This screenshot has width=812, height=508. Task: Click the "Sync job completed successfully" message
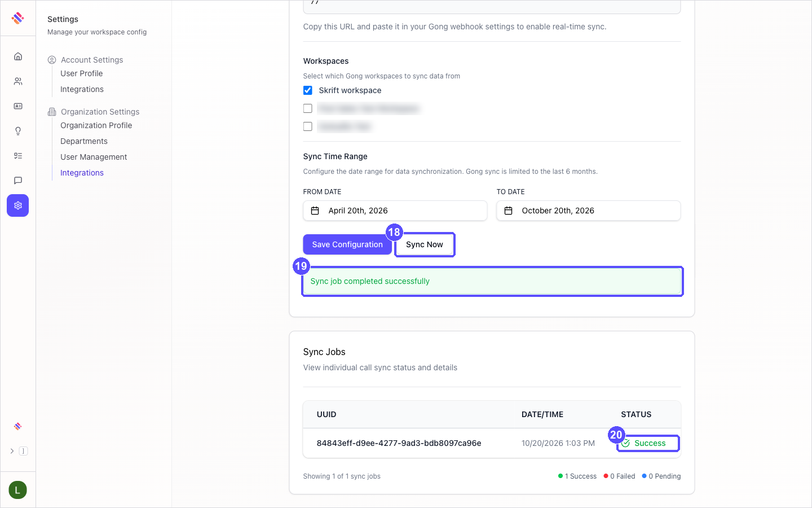click(x=370, y=281)
